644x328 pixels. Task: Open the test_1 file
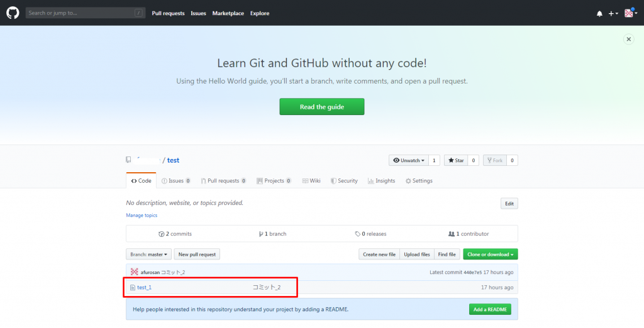click(144, 287)
